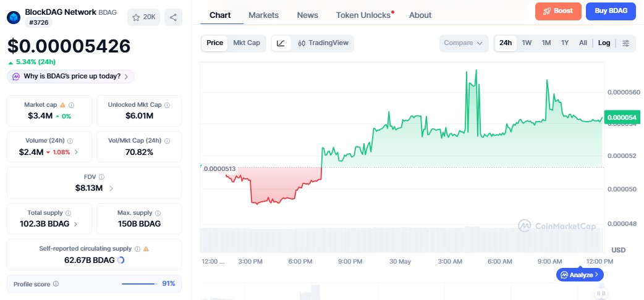Click the #3726 rank badge
Image resolution: width=644 pixels, height=300 pixels.
pyautogui.click(x=38, y=23)
